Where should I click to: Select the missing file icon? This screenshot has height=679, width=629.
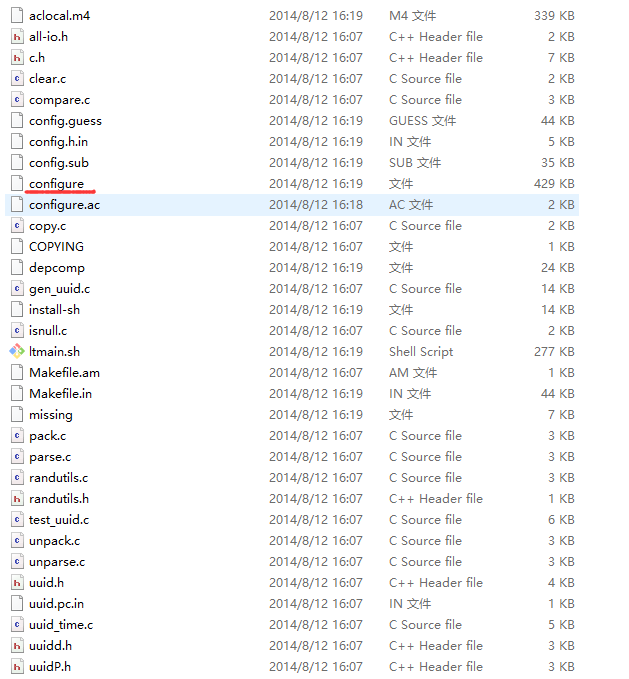(x=17, y=415)
